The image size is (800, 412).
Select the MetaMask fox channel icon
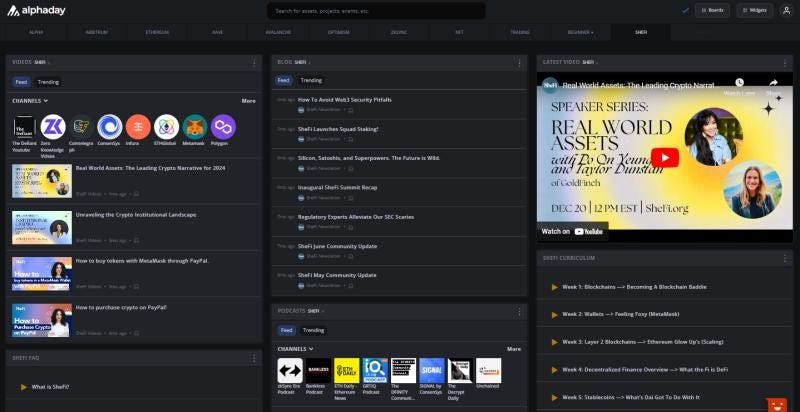click(195, 127)
